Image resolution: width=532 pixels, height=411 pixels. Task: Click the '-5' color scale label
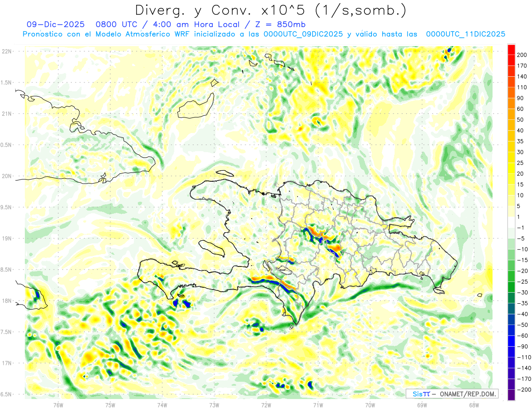(521, 239)
